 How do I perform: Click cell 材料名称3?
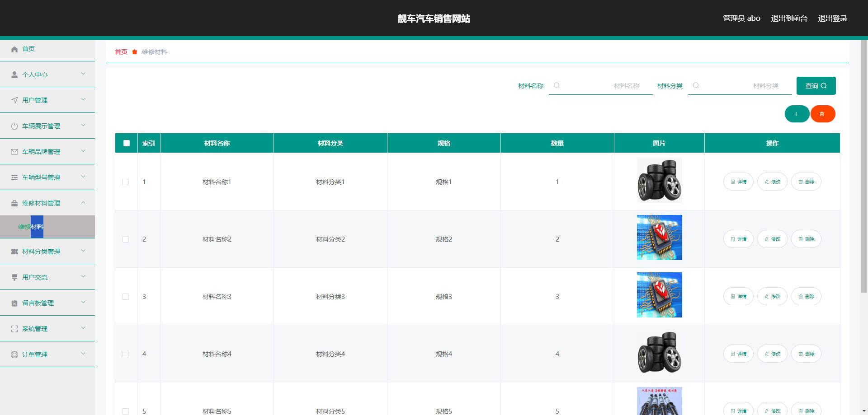217,297
